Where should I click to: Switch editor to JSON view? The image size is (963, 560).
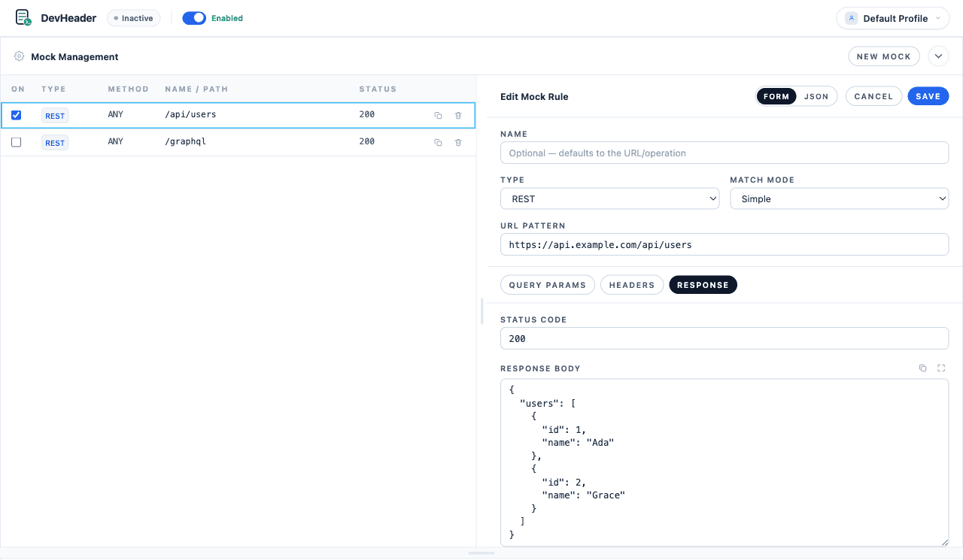pyautogui.click(x=816, y=96)
